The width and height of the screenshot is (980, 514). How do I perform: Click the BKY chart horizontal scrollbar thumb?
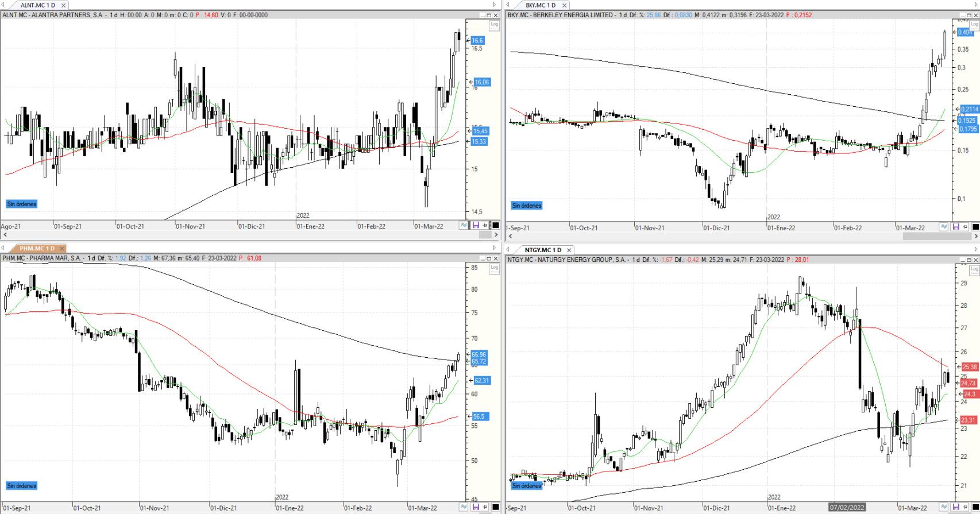pyautogui.click(x=937, y=236)
